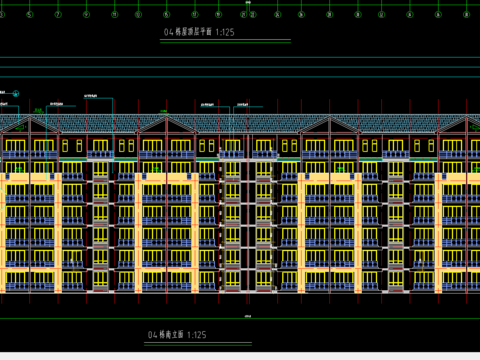Select the green underline beneath roof plan title
480x360 pixels.
coord(225,43)
